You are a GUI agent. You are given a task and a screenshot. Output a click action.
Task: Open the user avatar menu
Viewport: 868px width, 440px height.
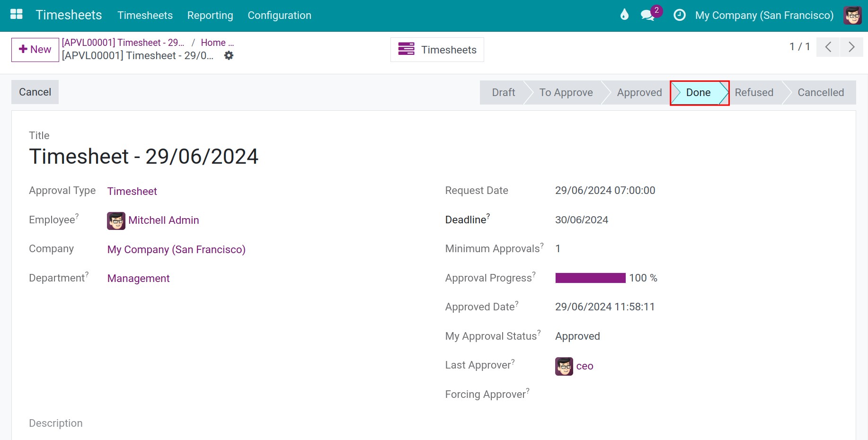click(x=853, y=15)
